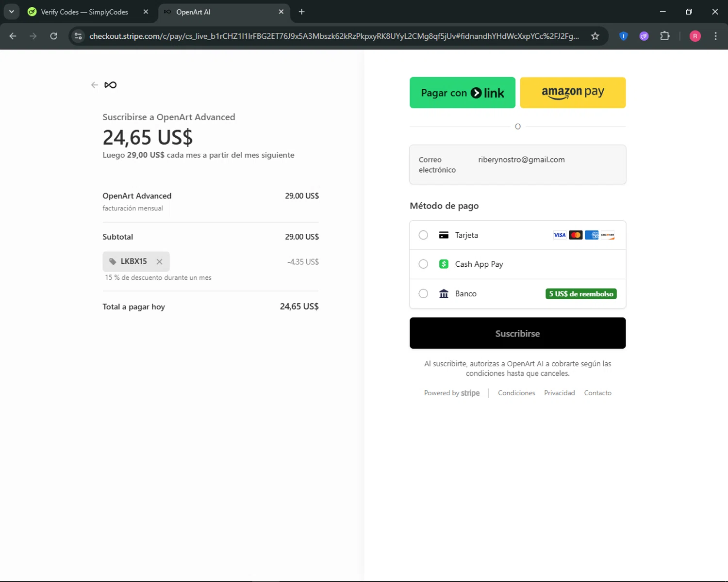Click the Discover card logo

[x=608, y=235]
